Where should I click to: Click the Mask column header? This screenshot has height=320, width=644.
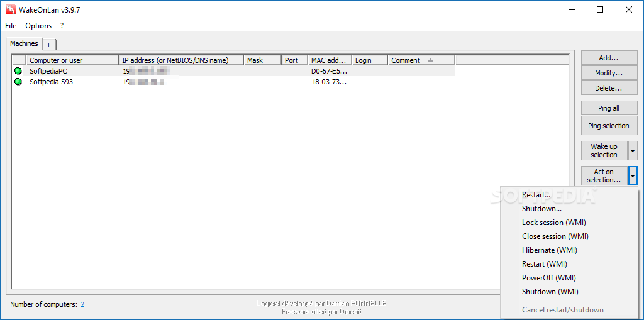coord(262,60)
